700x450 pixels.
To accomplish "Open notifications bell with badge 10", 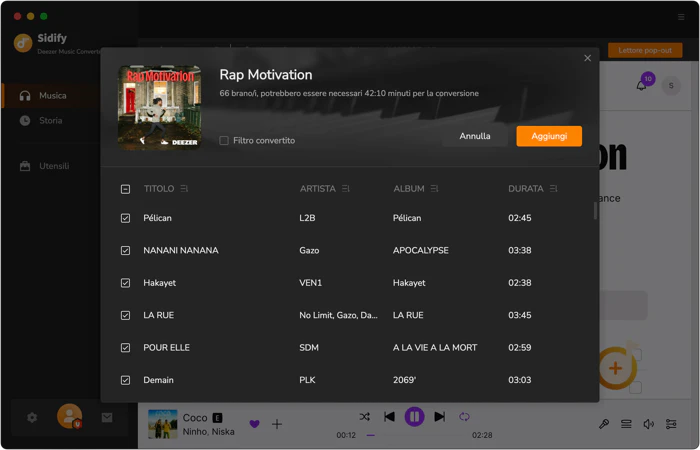I will click(643, 83).
